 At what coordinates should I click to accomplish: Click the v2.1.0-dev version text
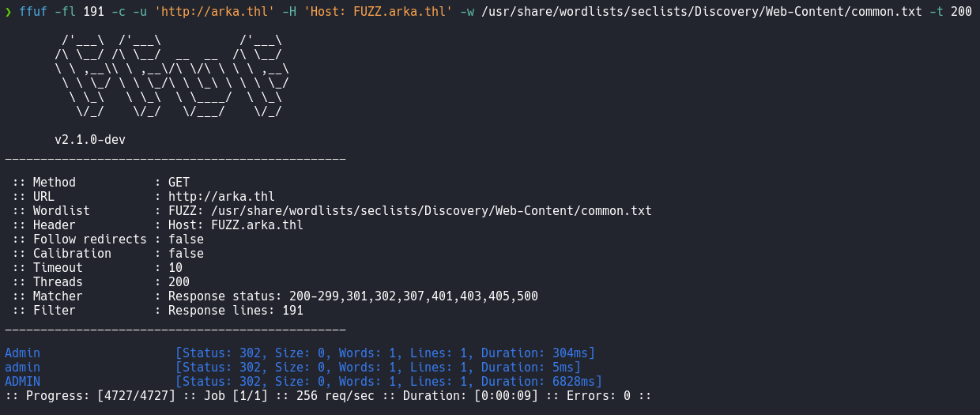[x=90, y=140]
